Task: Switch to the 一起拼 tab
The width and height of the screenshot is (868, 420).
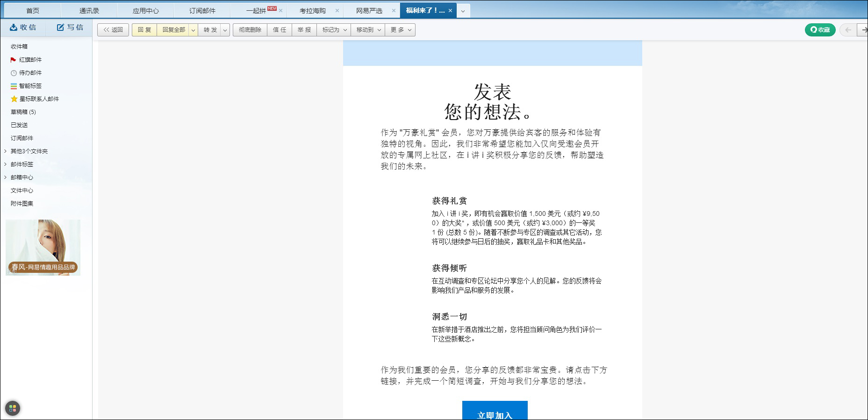Action: (x=256, y=11)
